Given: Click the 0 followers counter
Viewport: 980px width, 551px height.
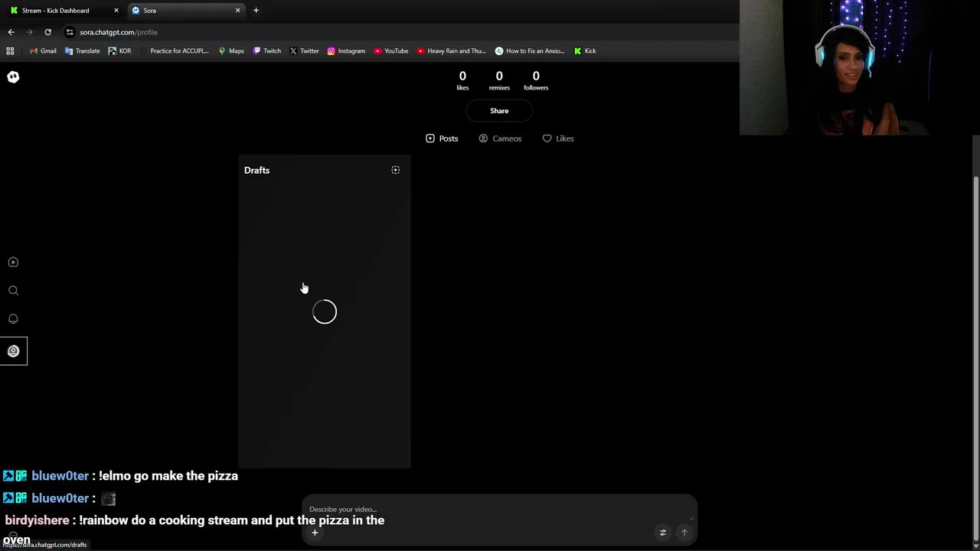Looking at the screenshot, I should click(536, 80).
